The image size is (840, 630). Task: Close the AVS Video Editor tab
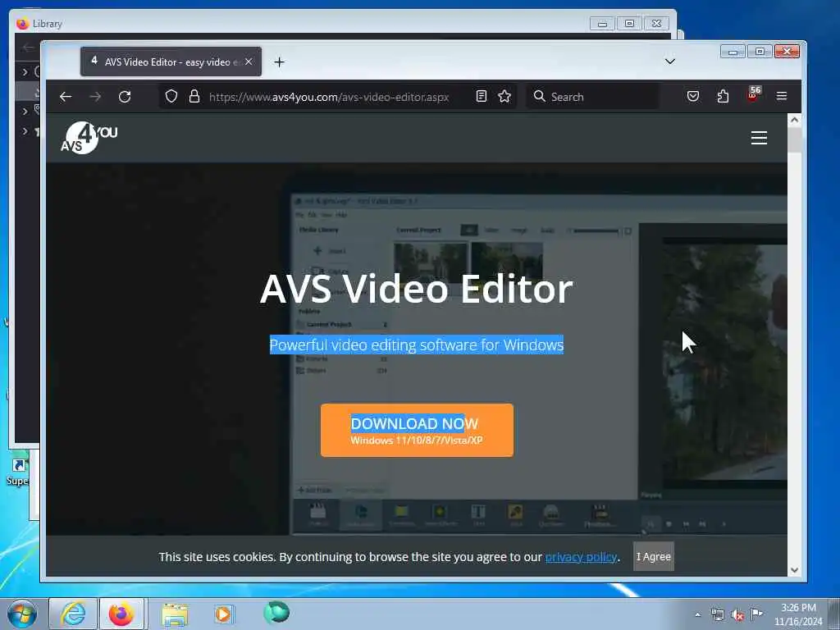click(x=249, y=62)
